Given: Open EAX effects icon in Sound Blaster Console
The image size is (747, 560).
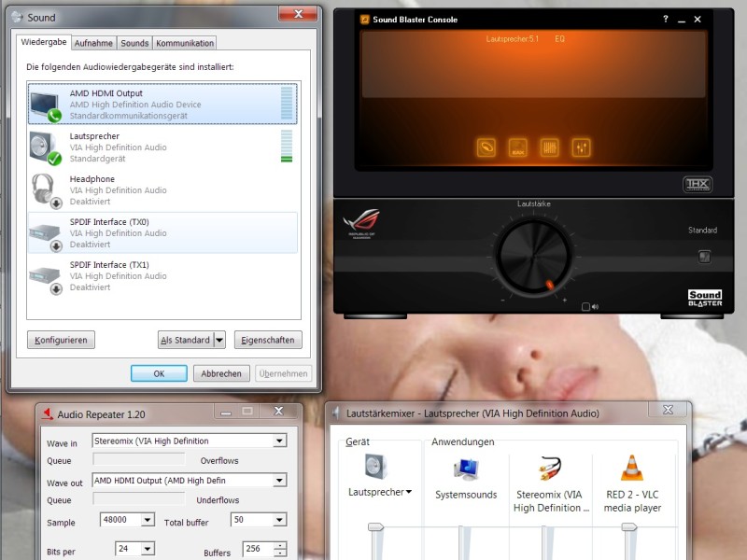Looking at the screenshot, I should (x=517, y=147).
